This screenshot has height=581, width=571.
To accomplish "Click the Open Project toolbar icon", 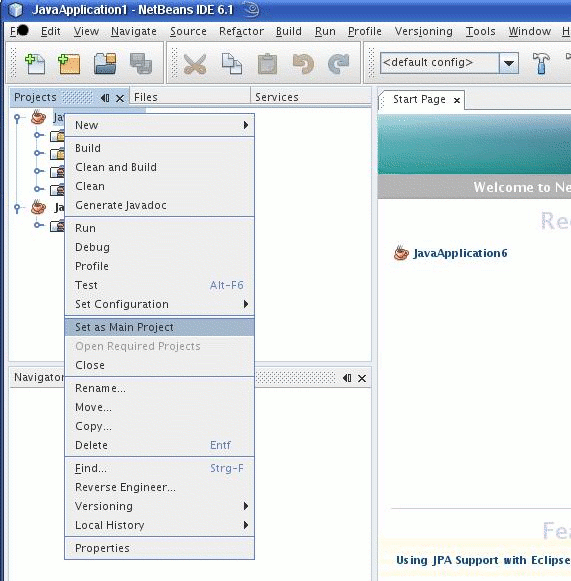I will 105,64.
